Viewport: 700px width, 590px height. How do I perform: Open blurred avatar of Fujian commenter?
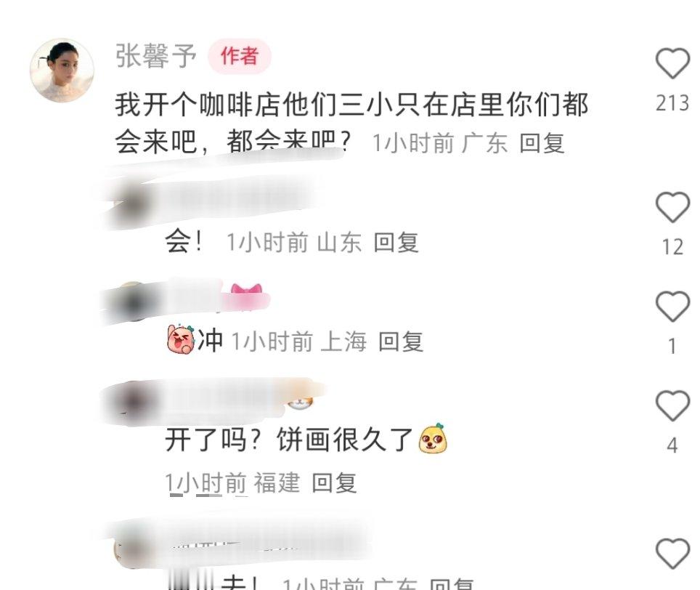click(131, 402)
